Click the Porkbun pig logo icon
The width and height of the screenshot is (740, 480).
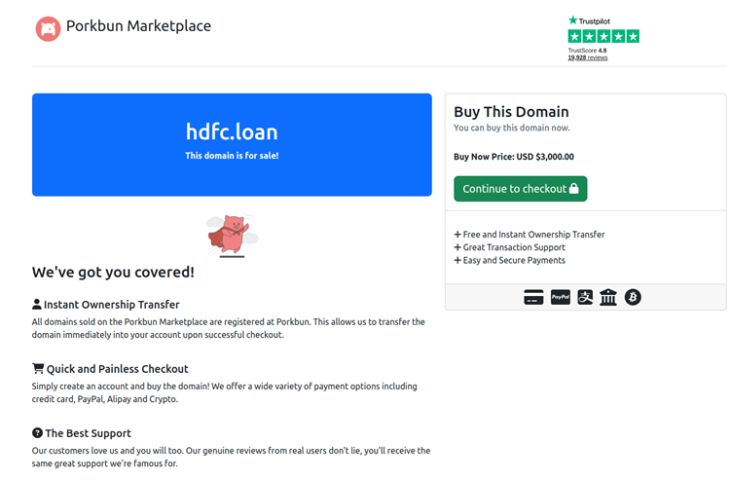[48, 29]
